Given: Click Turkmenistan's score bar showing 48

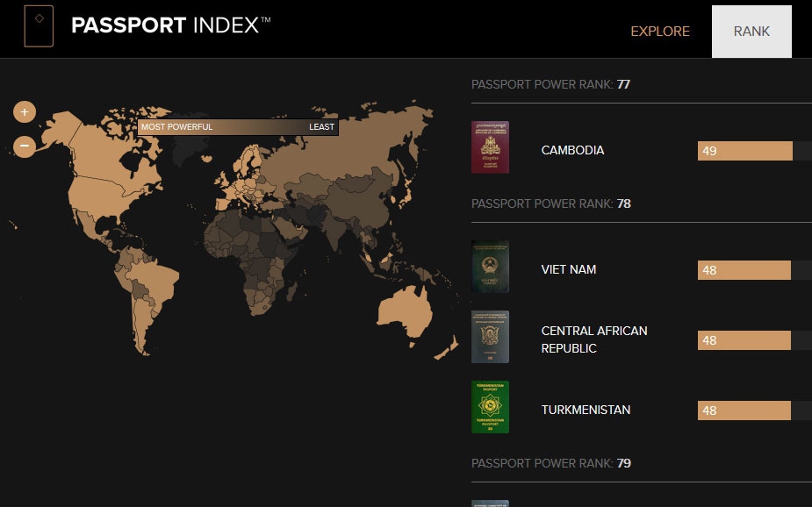Looking at the screenshot, I should click(x=744, y=410).
